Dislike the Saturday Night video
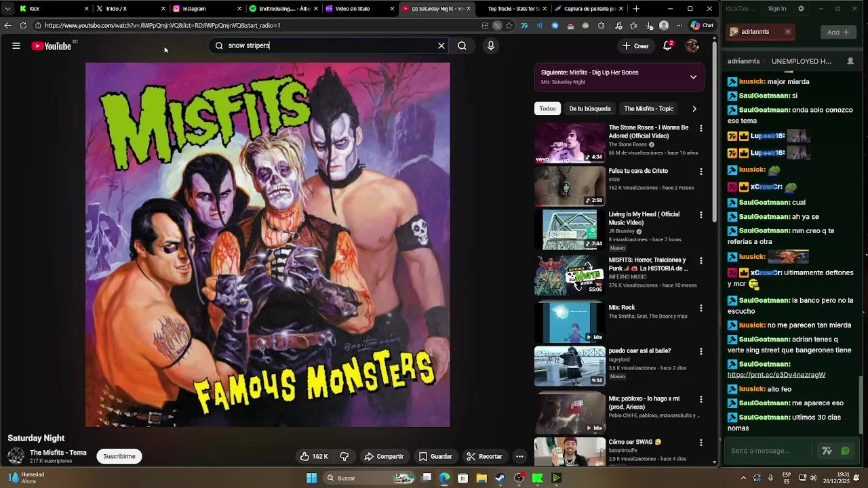Image resolution: width=868 pixels, height=488 pixels. coord(344,456)
